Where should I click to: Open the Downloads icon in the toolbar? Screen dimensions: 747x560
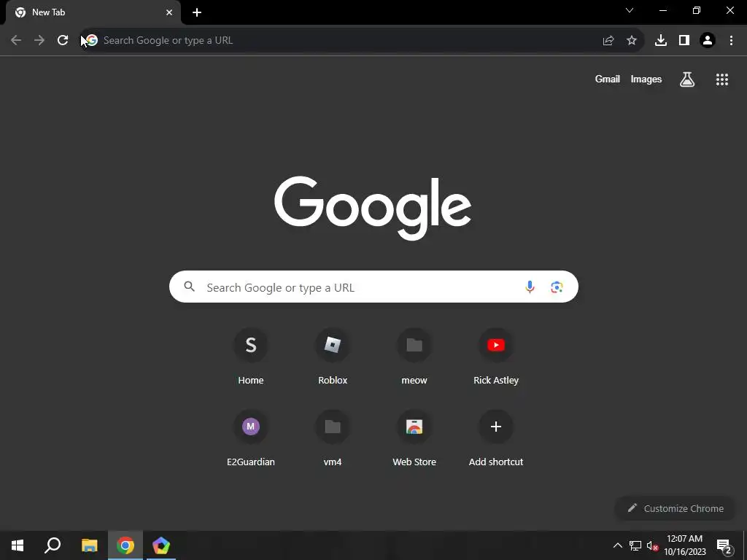661,41
